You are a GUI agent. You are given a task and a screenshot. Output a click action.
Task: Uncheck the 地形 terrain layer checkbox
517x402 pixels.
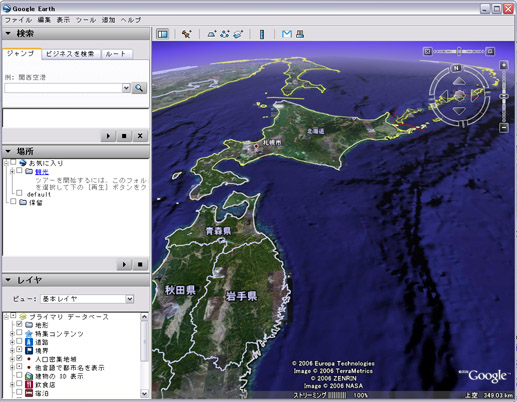tap(19, 324)
